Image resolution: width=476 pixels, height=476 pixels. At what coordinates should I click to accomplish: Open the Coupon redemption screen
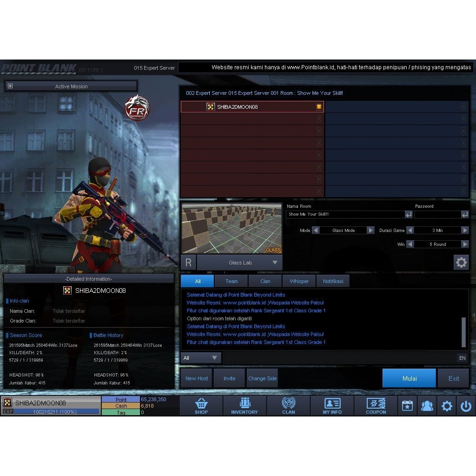click(376, 406)
